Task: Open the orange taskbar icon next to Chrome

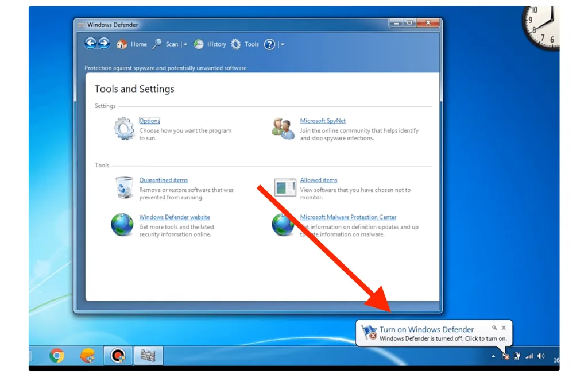Action: coord(87,355)
